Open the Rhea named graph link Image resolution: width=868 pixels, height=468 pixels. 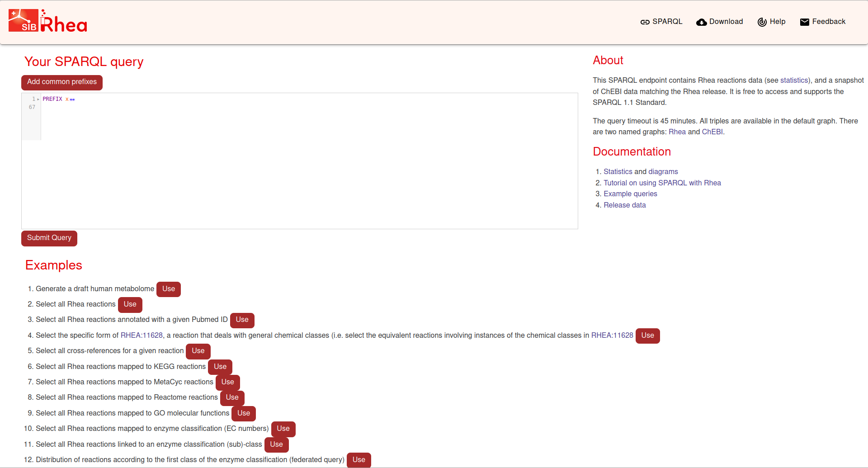[x=677, y=132]
